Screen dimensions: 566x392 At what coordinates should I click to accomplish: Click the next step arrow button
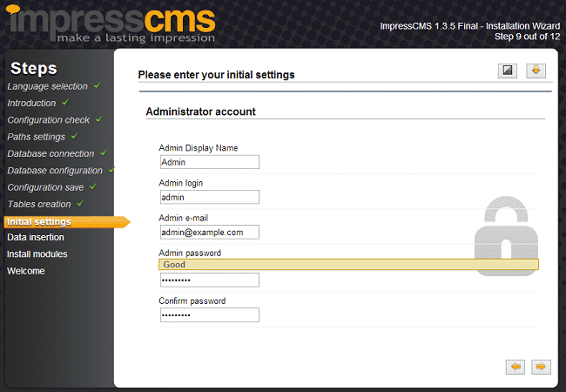pos(540,368)
